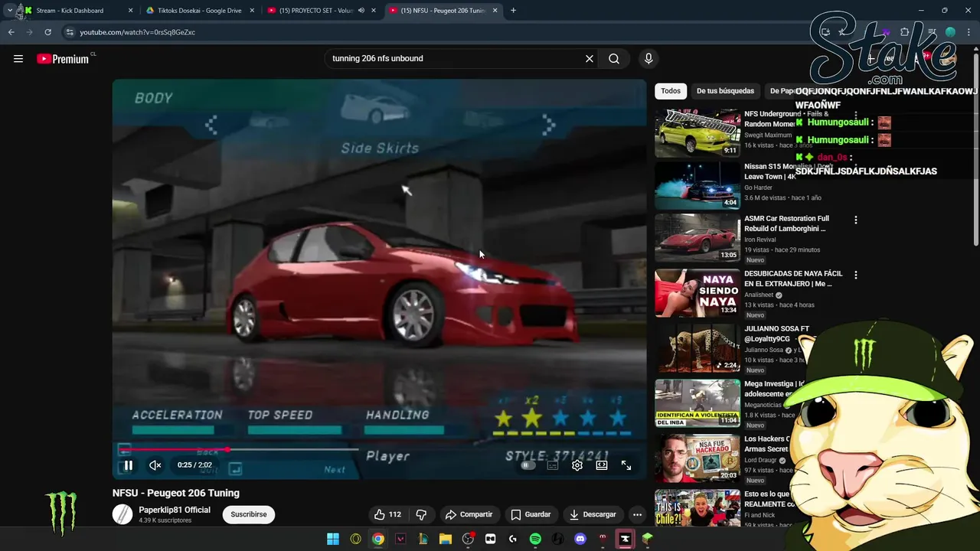Start voice search with microphone icon
Image resolution: width=980 pixels, height=551 pixels.
(x=648, y=58)
